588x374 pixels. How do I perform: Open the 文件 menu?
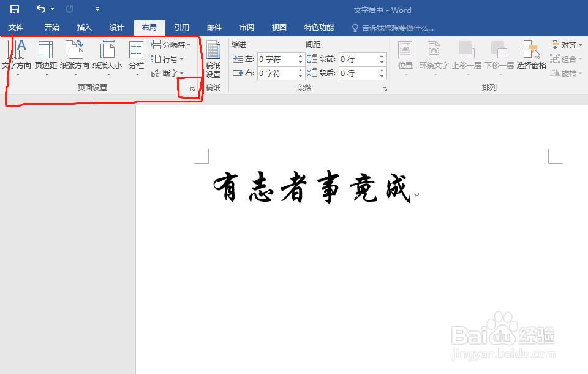[16, 28]
